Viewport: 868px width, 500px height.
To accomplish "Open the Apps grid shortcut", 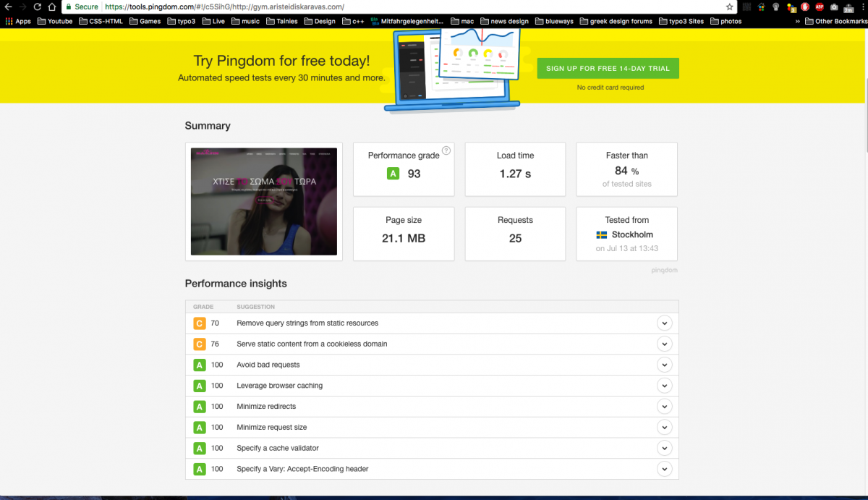I will tap(18, 21).
